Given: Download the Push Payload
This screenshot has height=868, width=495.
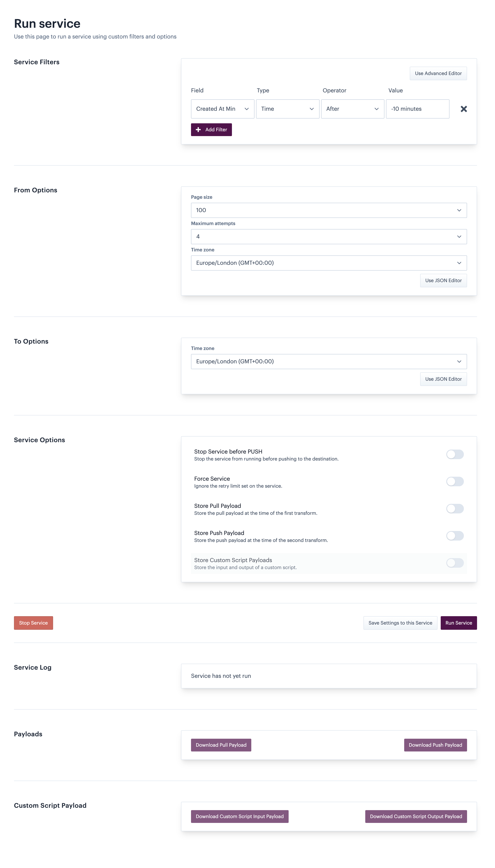Looking at the screenshot, I should click(435, 745).
